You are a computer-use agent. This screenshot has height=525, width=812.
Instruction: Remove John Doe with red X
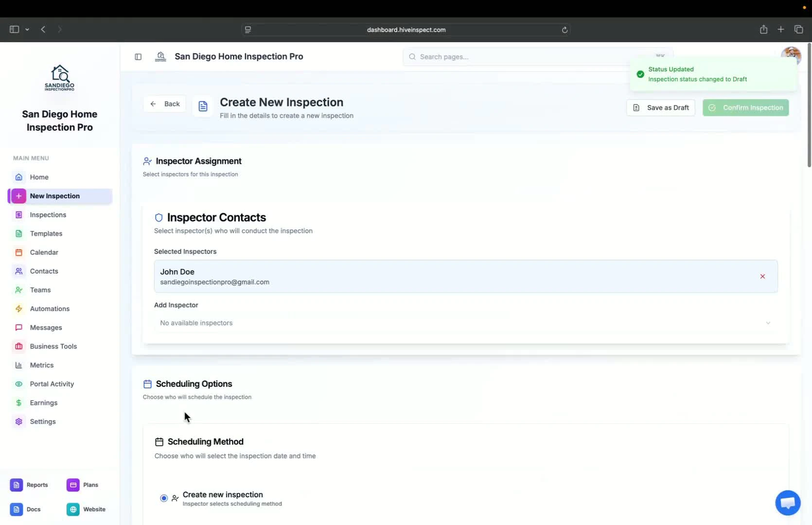[762, 276]
